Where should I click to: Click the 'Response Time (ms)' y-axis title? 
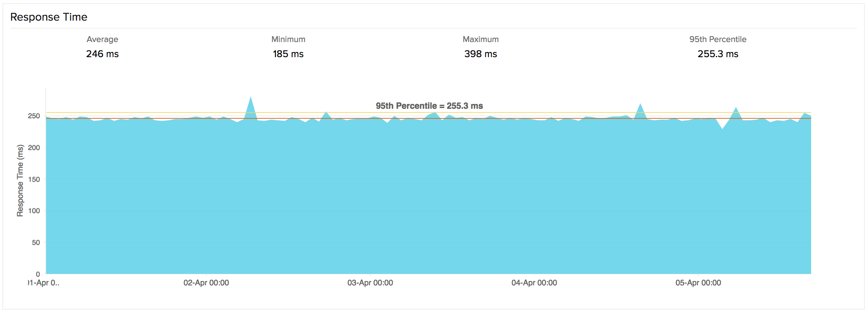20,181
